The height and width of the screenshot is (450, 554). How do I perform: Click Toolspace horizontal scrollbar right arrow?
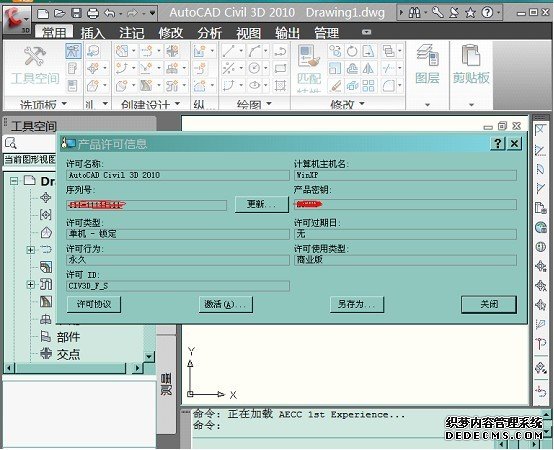137,368
